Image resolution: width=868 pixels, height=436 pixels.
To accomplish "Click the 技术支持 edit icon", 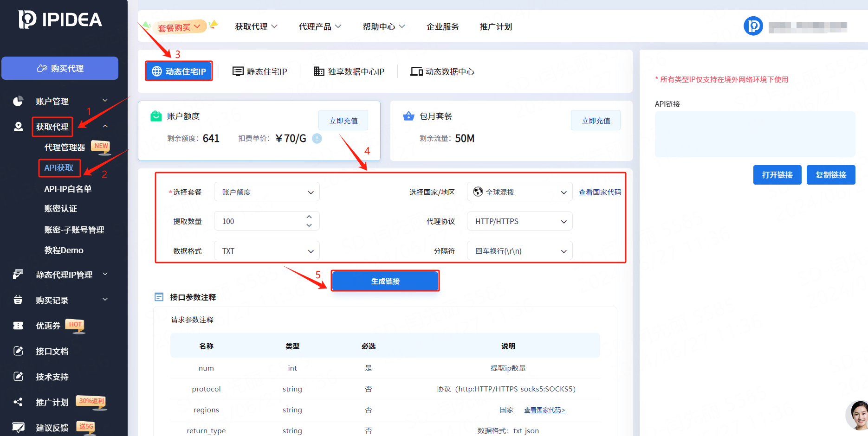I will click(18, 377).
